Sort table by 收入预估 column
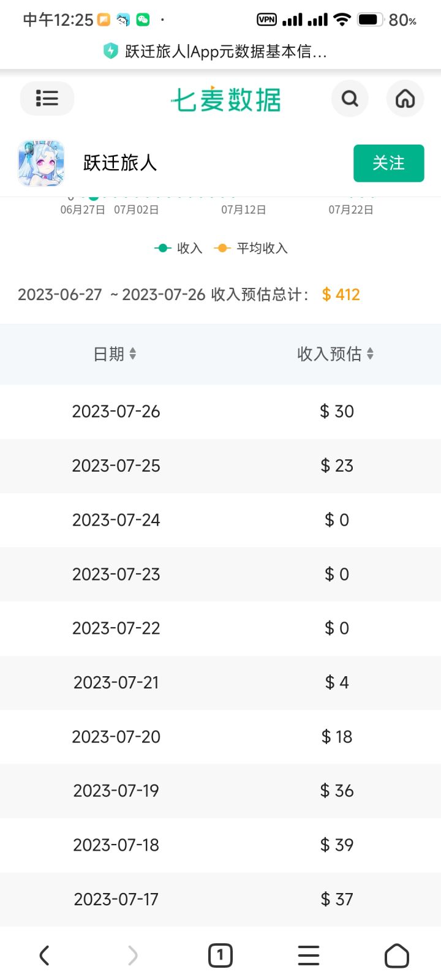 336,354
